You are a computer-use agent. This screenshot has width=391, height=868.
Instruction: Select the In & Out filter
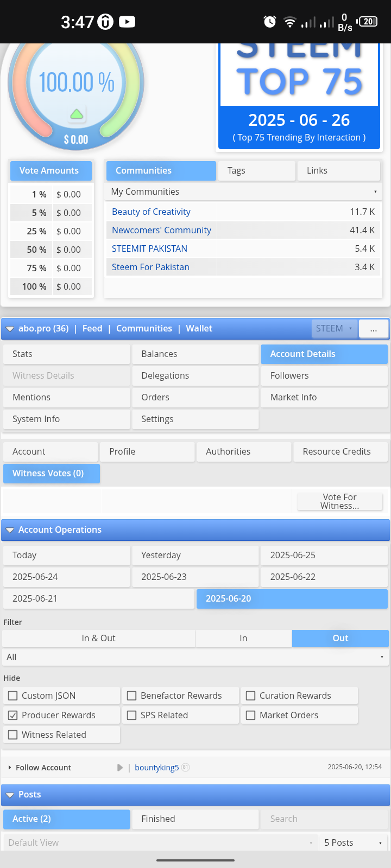98,639
